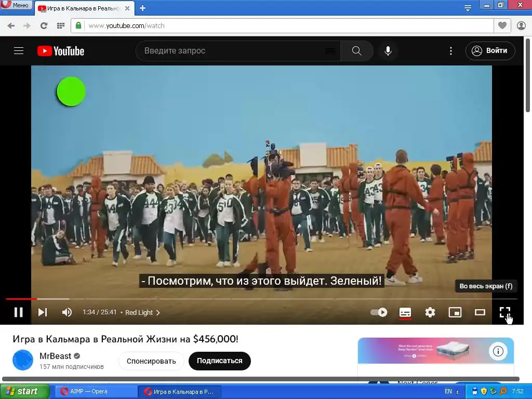Click the Спонсировать button
532x399 pixels.
coord(151,361)
